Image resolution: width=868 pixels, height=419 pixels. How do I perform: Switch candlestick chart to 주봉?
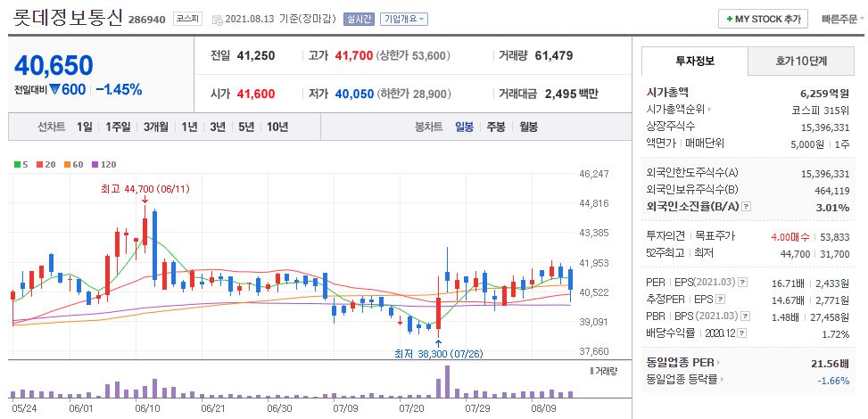pyautogui.click(x=496, y=127)
